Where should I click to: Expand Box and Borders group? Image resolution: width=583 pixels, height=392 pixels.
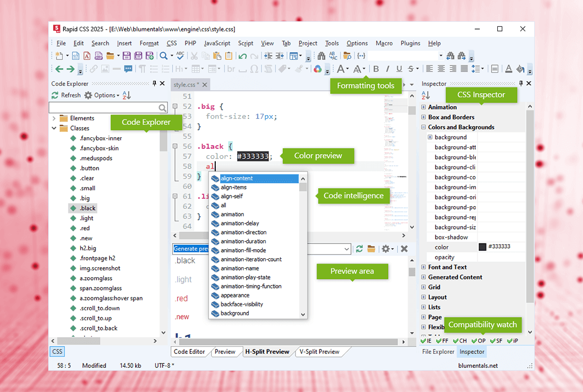(x=423, y=117)
